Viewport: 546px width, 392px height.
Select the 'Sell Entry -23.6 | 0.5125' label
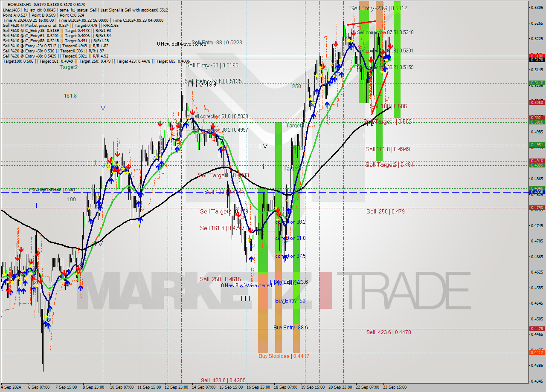click(x=213, y=81)
